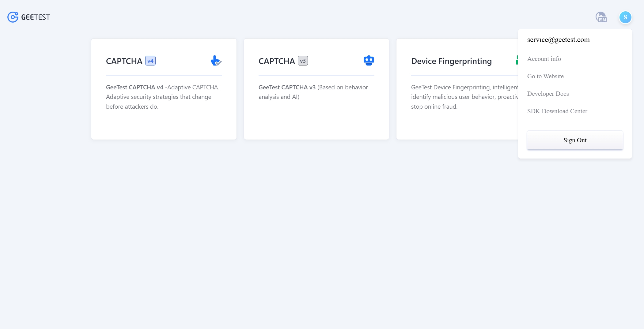This screenshot has height=329, width=644.
Task: Click the v4 version badge
Action: [150, 61]
